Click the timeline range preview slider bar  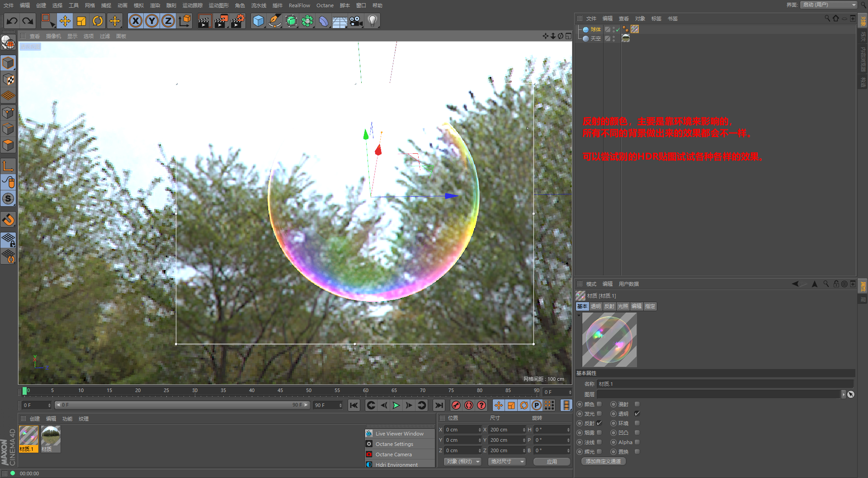point(182,405)
